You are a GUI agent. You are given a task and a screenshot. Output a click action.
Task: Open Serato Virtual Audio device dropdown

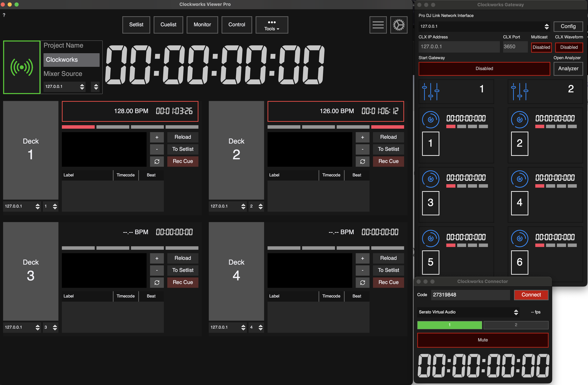(468, 312)
